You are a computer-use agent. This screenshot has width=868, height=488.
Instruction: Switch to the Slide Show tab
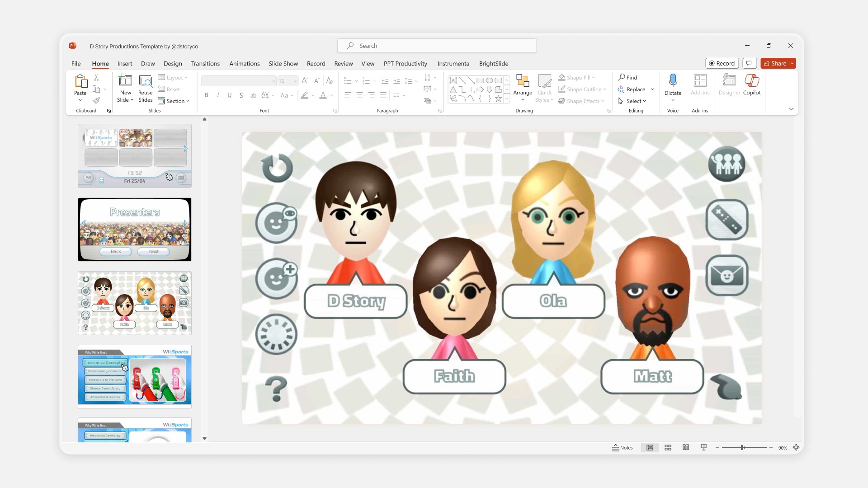click(283, 64)
